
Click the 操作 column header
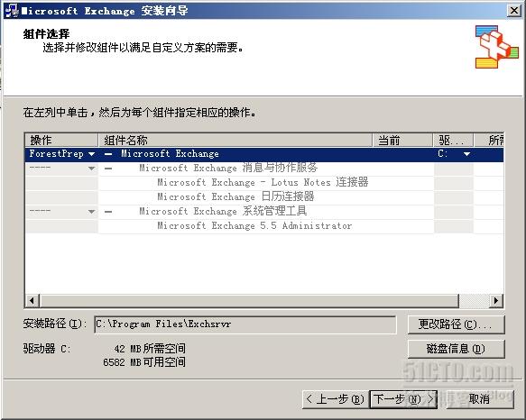pos(61,140)
